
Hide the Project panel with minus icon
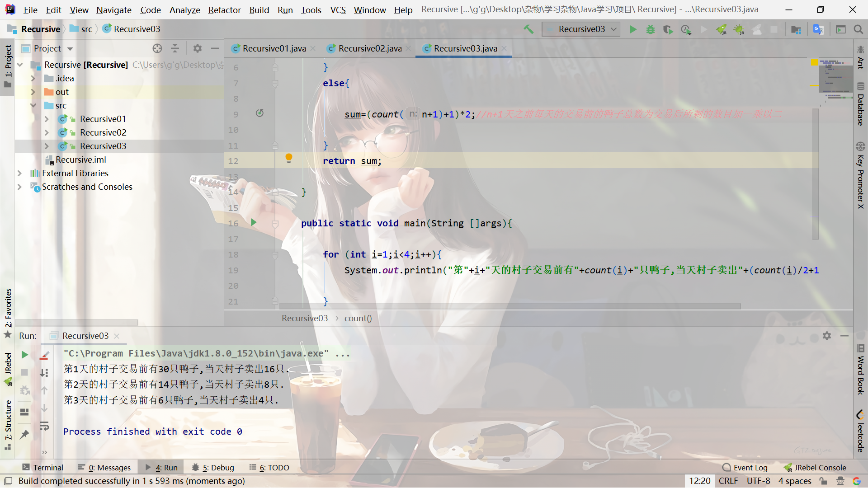pyautogui.click(x=215, y=48)
